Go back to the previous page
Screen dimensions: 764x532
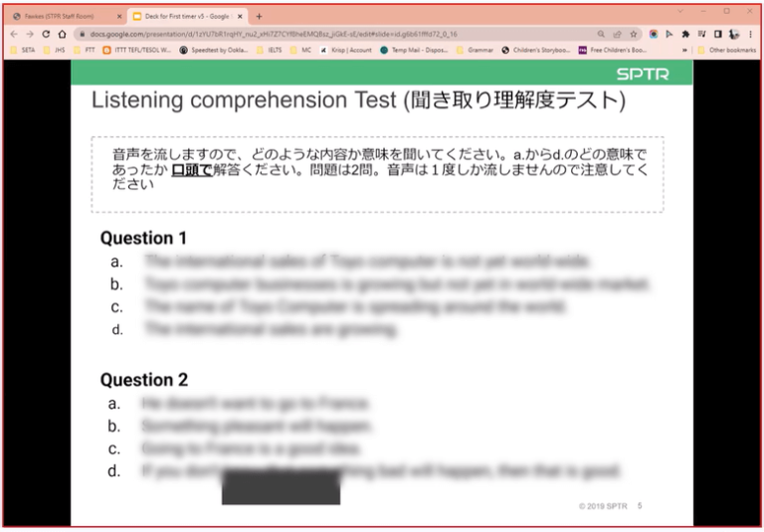point(14,34)
